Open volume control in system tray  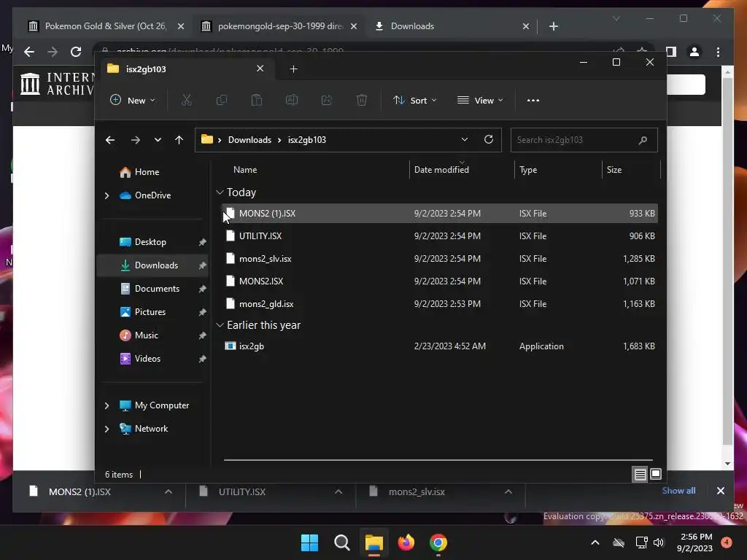pos(659,542)
